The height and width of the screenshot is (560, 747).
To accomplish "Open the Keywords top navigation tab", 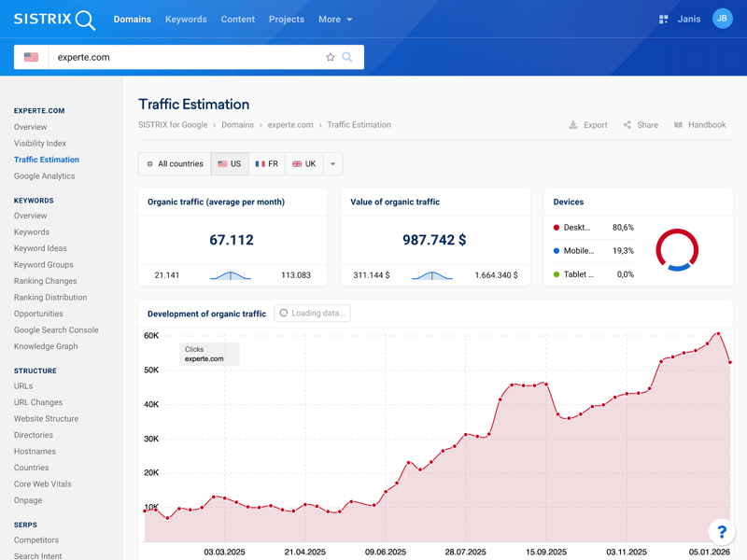I will (186, 20).
